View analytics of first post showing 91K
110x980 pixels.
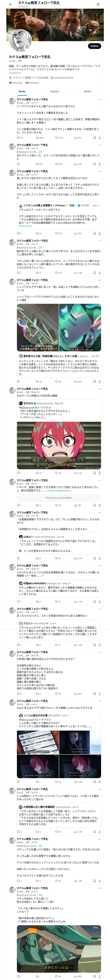[x=78, y=138]
